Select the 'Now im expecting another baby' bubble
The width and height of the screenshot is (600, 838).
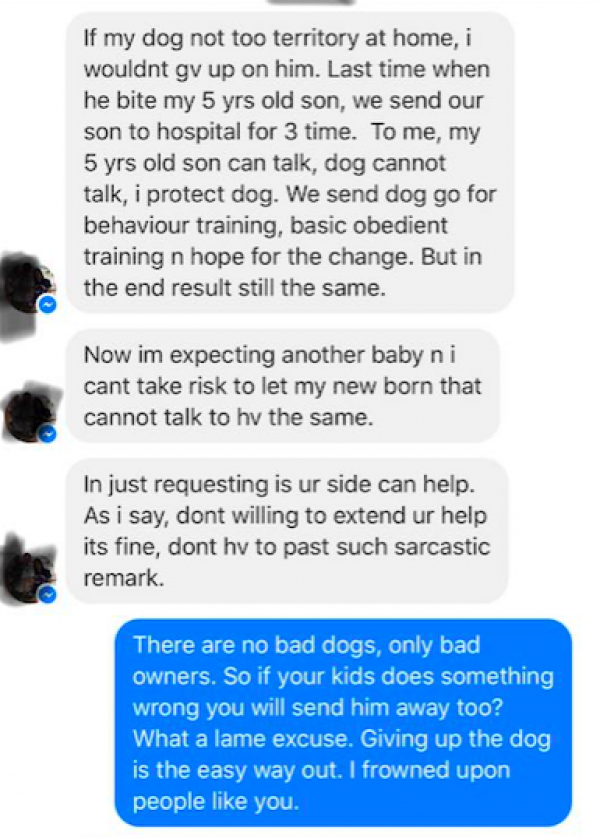(283, 386)
